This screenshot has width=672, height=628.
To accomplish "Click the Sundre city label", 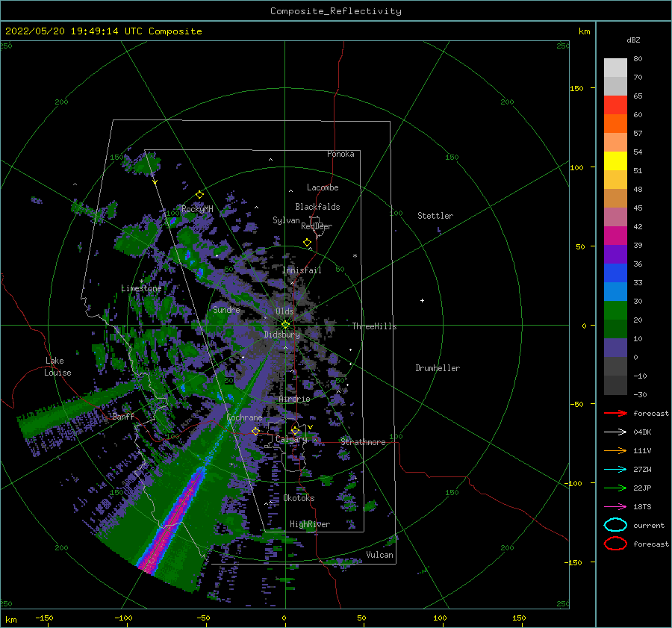I will tap(226, 309).
